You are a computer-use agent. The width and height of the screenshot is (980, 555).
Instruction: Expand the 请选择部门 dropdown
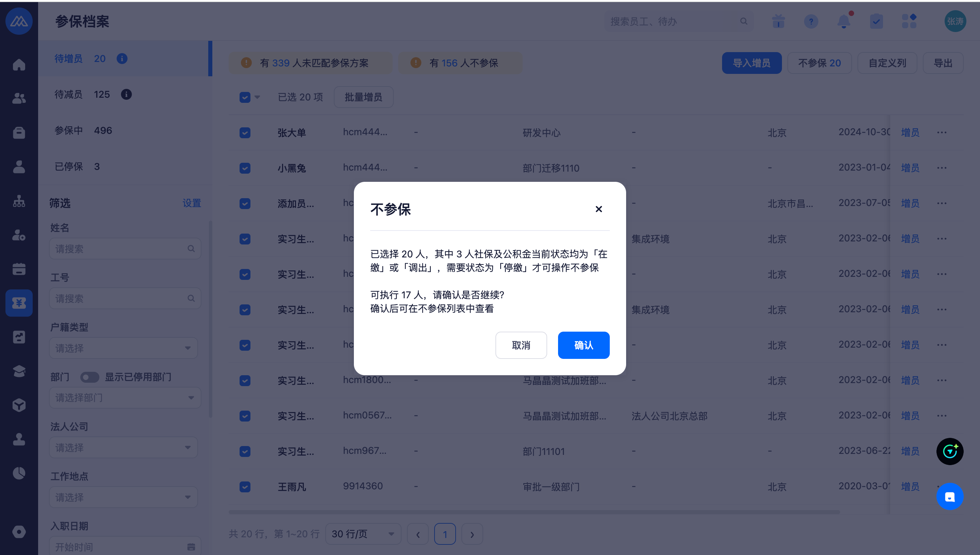tap(125, 398)
